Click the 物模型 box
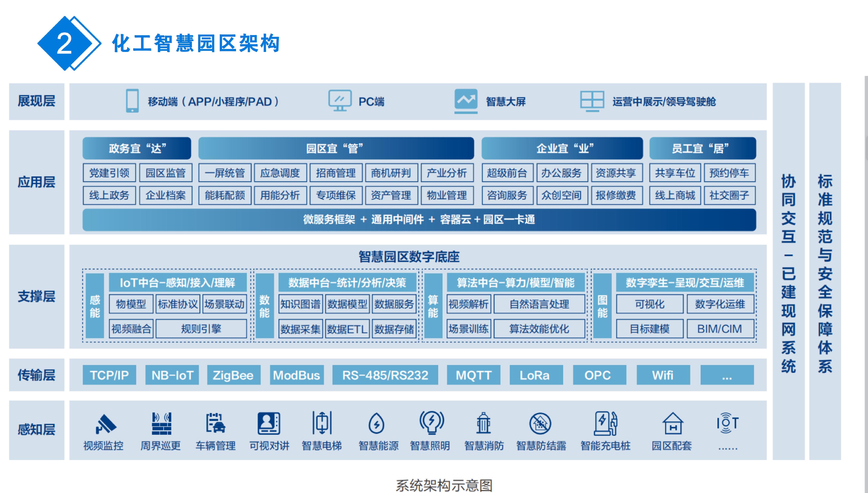 (x=131, y=304)
